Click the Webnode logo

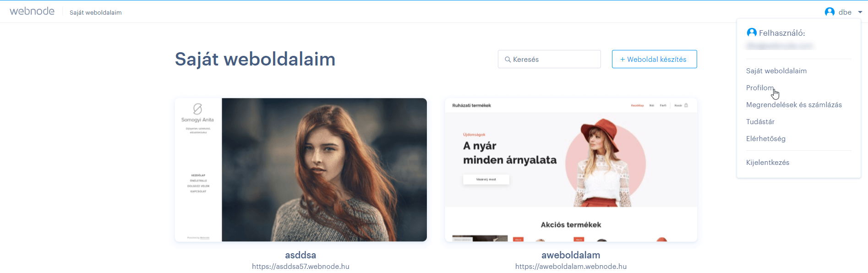(x=32, y=11)
